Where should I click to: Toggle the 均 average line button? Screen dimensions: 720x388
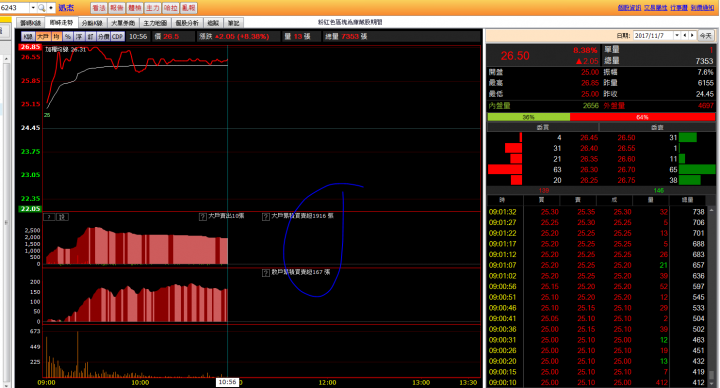tap(56, 36)
